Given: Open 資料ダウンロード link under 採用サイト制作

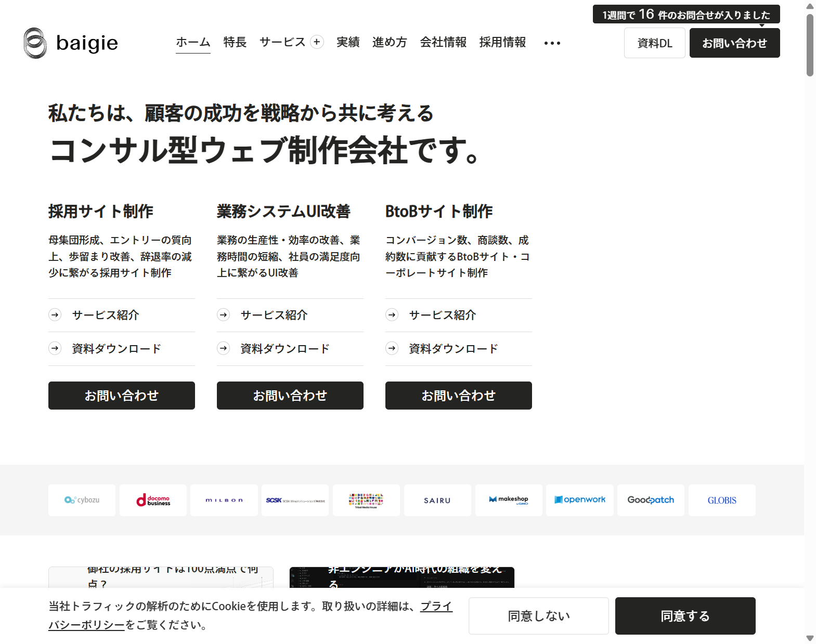Looking at the screenshot, I should [x=116, y=349].
